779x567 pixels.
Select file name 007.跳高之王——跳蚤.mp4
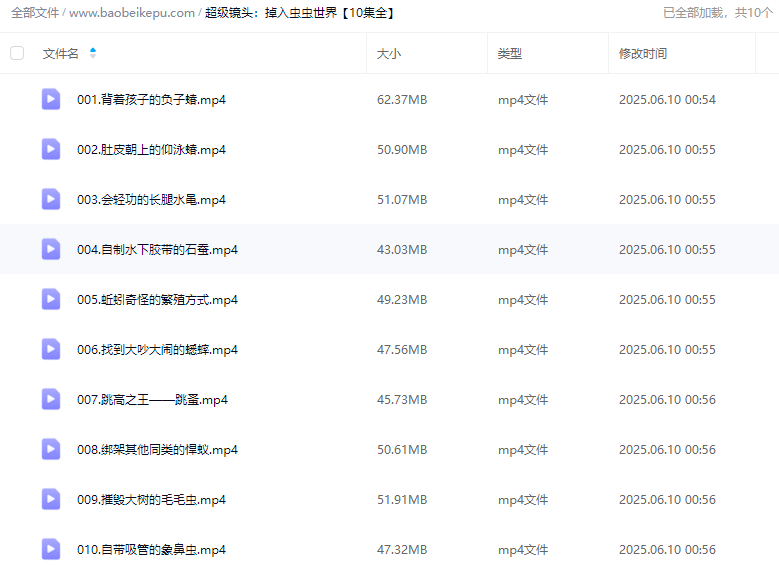coord(153,400)
